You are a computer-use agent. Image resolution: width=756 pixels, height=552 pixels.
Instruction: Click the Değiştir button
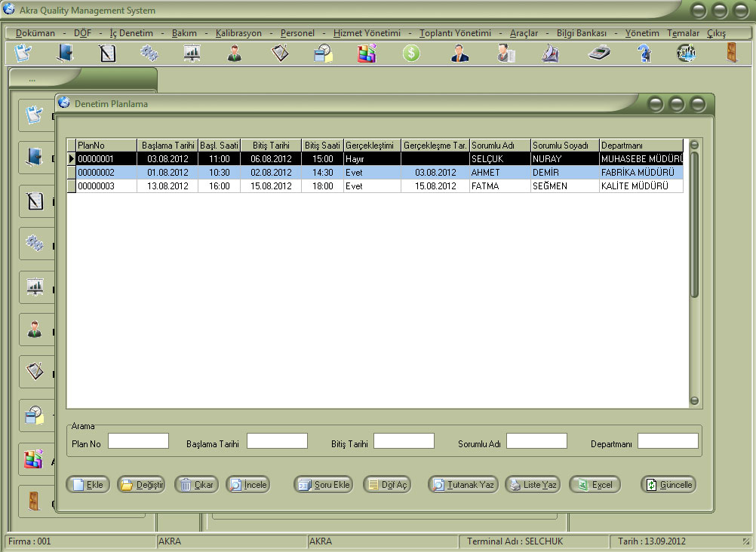click(141, 484)
